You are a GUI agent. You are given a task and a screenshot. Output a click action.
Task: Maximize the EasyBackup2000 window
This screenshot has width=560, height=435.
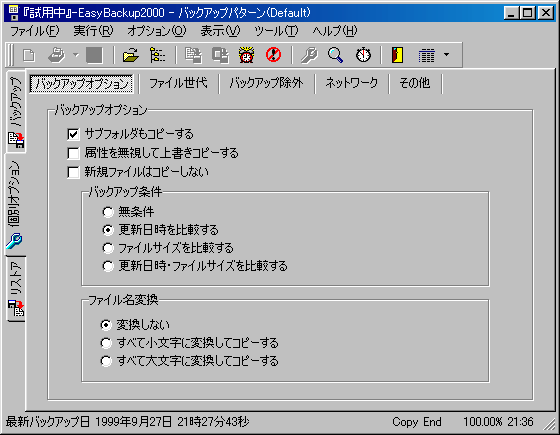point(527,13)
